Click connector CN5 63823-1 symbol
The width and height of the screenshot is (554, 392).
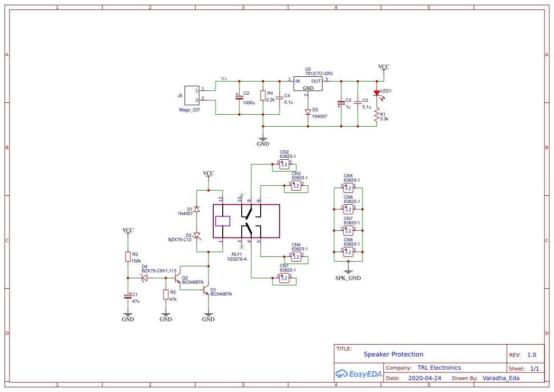347,187
